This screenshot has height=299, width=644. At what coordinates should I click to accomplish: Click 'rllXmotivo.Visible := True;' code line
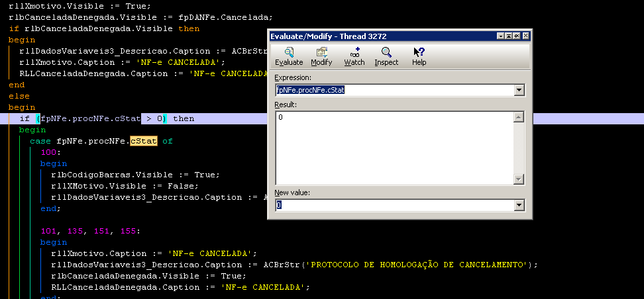pos(80,6)
